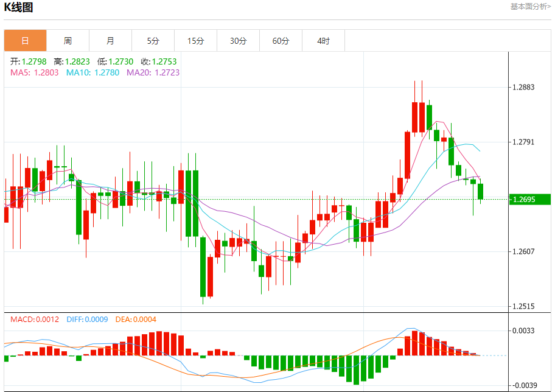Click the DEA value label
This screenshot has width=555, height=392.
coord(136,320)
